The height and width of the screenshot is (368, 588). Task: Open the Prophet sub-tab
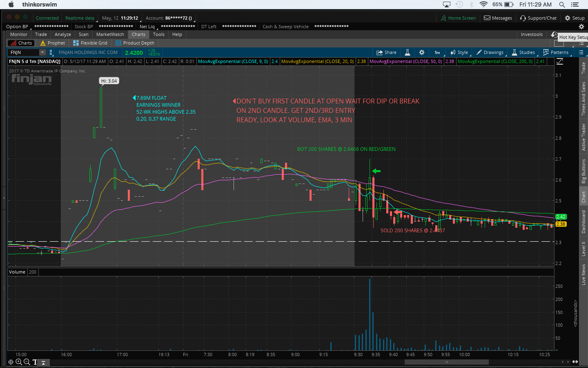pyautogui.click(x=53, y=43)
